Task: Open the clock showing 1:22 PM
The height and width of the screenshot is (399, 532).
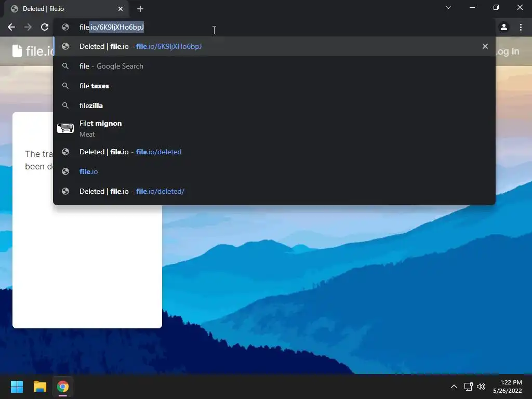Action: pos(508,387)
